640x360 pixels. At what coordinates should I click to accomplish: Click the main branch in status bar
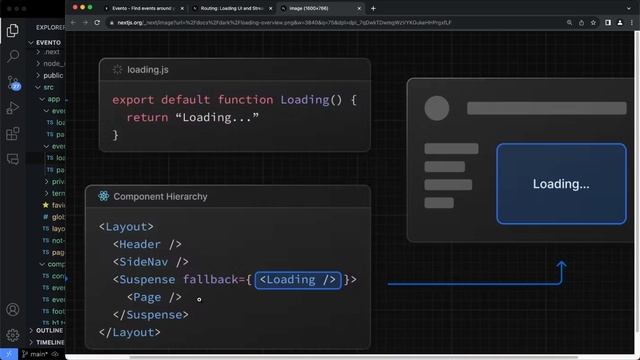[x=35, y=354]
